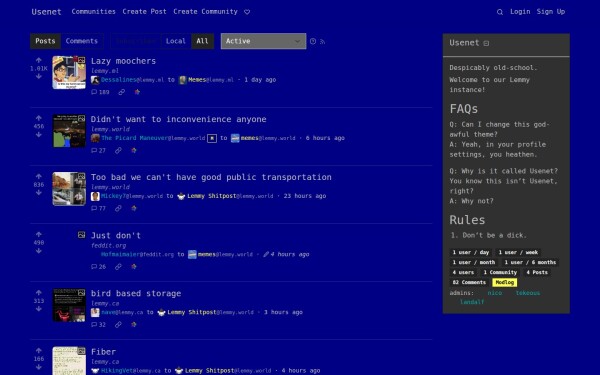Screen dimensions: 600x375
Task: Expand image icon on Just don't post
Action: click(x=82, y=235)
